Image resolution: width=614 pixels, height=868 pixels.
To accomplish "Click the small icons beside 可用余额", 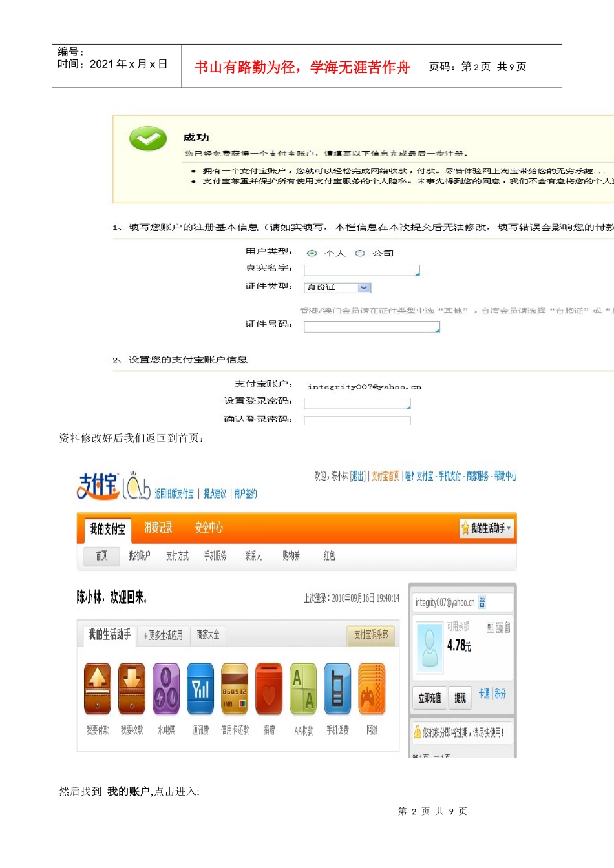I will coord(498,627).
